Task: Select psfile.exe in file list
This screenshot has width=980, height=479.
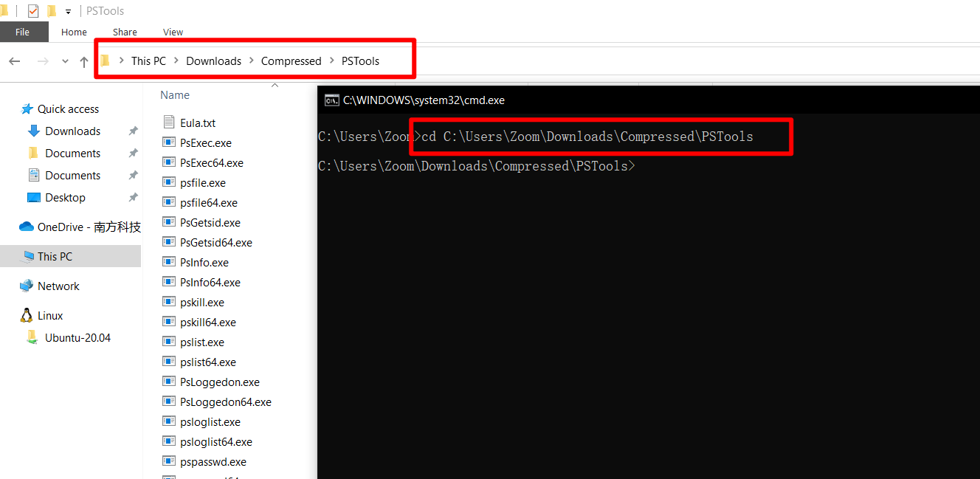Action: point(203,183)
